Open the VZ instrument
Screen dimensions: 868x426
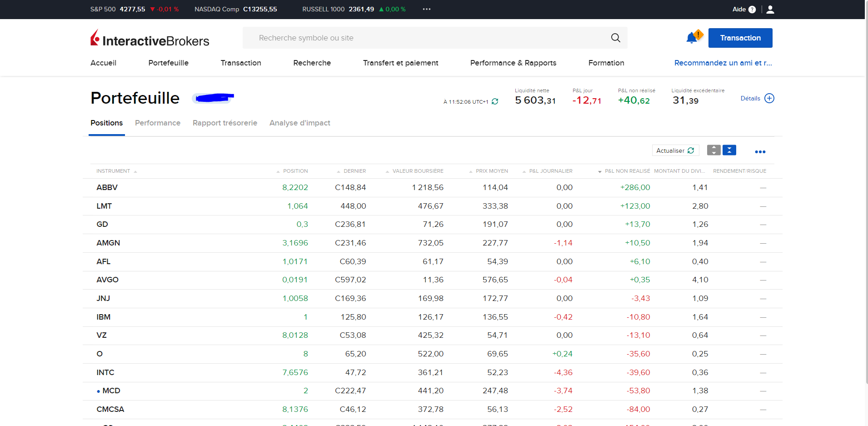click(x=101, y=335)
